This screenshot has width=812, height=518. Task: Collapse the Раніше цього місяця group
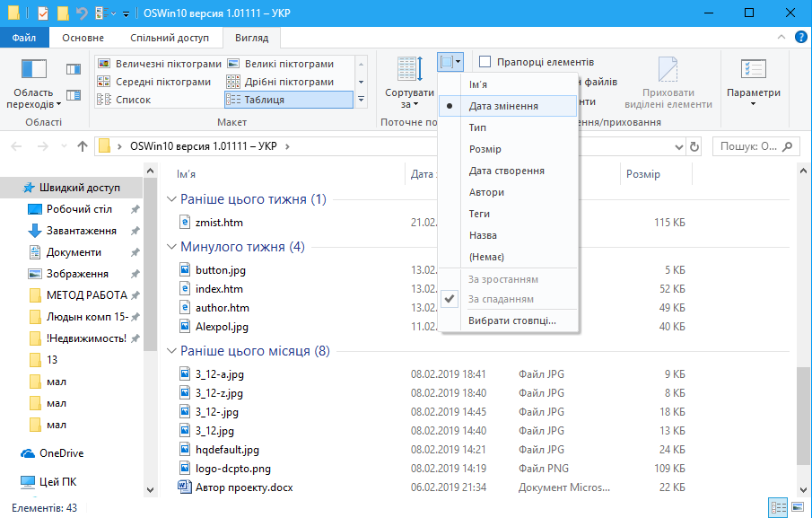[x=171, y=351]
